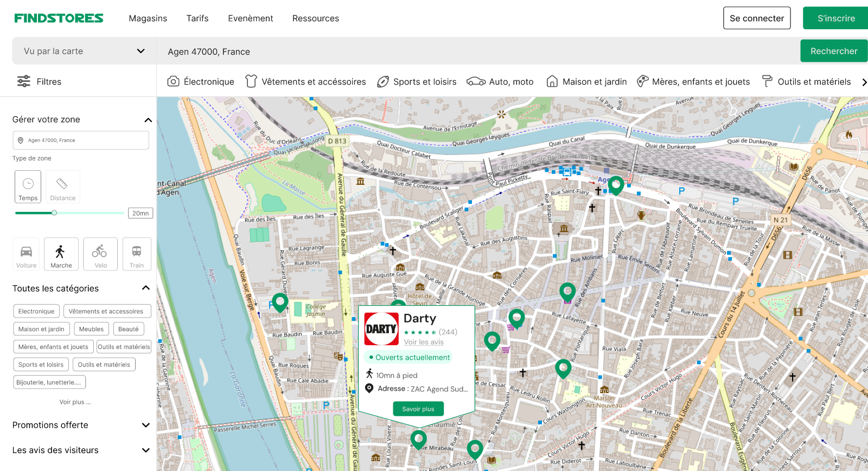Click the Filtres sliders icon
The width and height of the screenshot is (868, 471).
pos(24,81)
